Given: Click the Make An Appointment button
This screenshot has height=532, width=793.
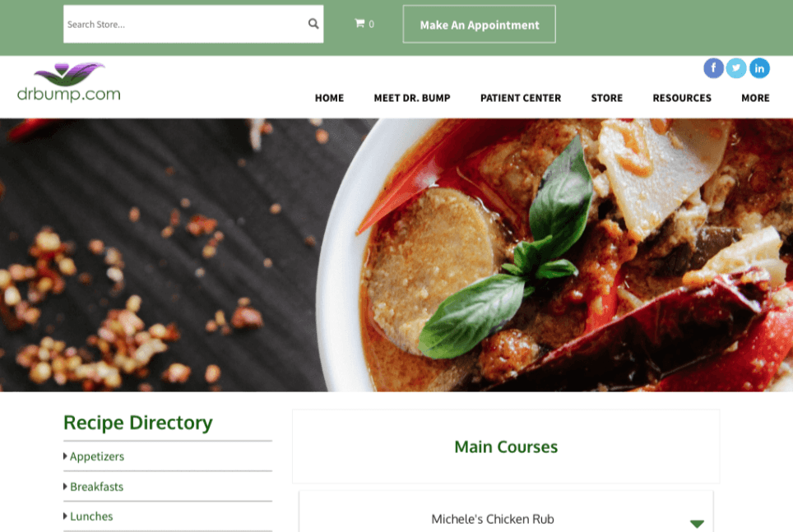Looking at the screenshot, I should (x=479, y=25).
